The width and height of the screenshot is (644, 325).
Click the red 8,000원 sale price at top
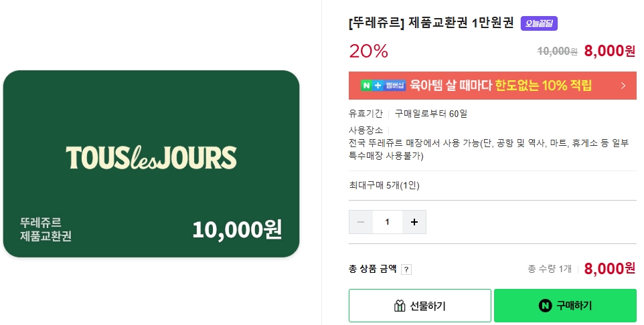coord(609,51)
